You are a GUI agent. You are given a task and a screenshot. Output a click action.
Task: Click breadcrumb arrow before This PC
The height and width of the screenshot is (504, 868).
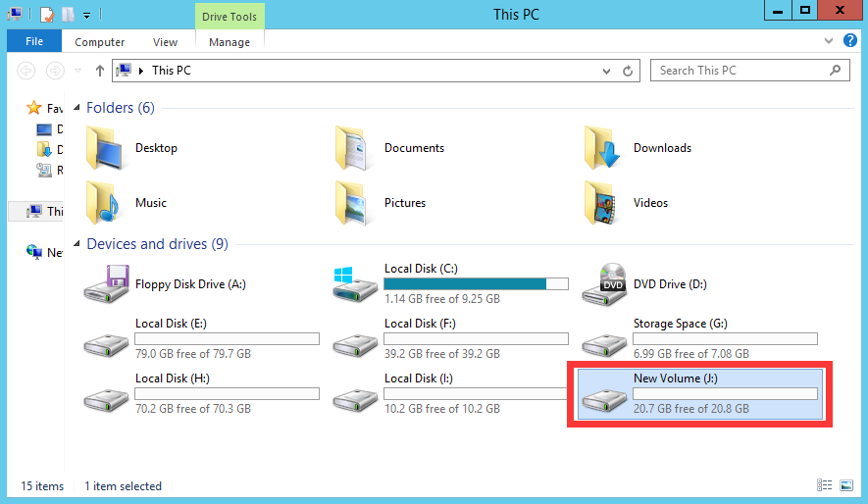141,71
